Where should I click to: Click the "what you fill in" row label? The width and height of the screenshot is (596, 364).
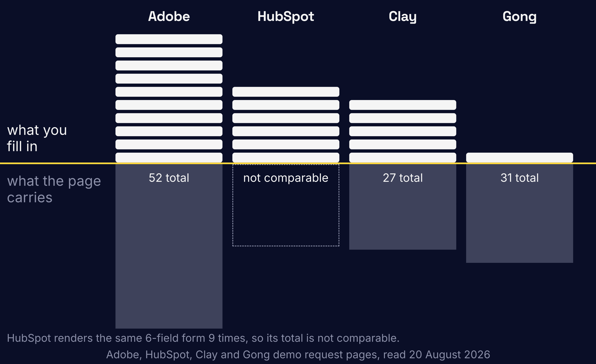pyautogui.click(x=37, y=138)
